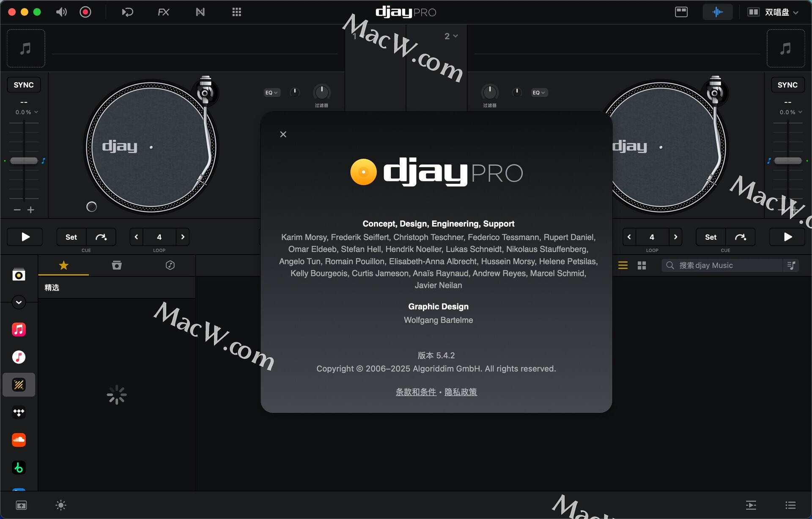Viewport: 812px width, 519px height.
Task: Increase the left deck loop length
Action: [183, 237]
